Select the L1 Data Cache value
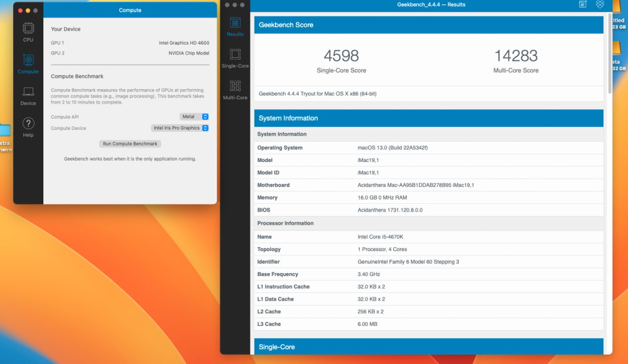Screen dimensions: 628x364 click(x=371, y=299)
